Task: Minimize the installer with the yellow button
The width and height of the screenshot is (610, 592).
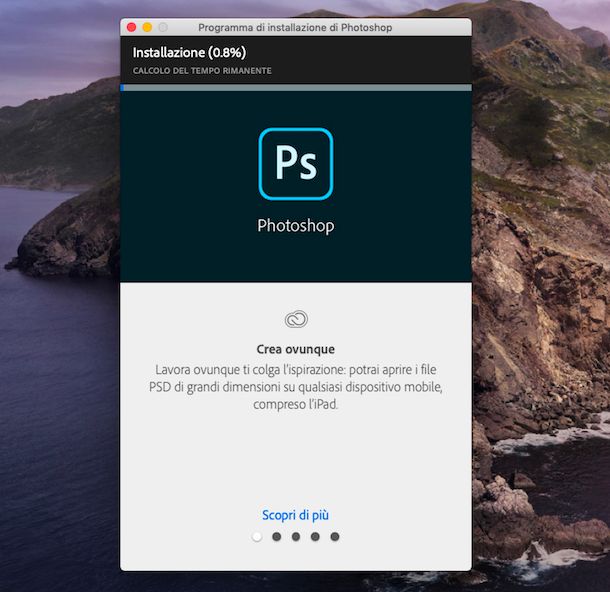Action: (147, 27)
